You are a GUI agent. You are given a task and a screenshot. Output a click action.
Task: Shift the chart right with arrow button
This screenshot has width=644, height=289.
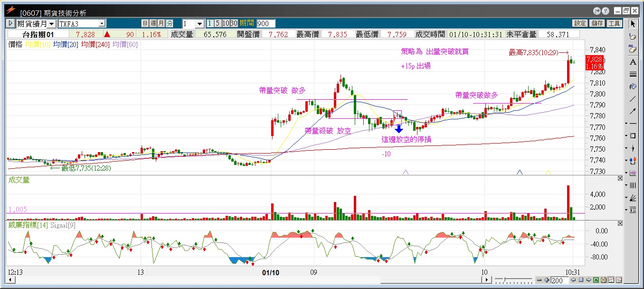588,280
